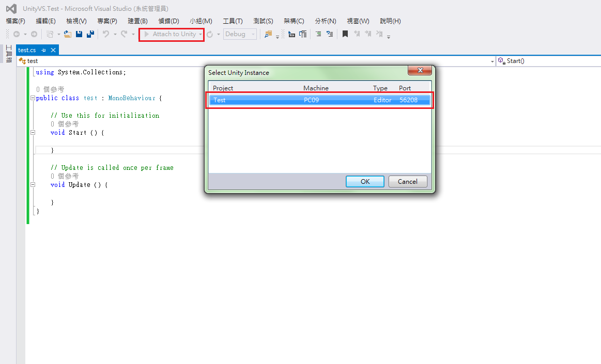This screenshot has width=601, height=364.
Task: Click the Previous Bookmark icon
Action: tap(357, 34)
